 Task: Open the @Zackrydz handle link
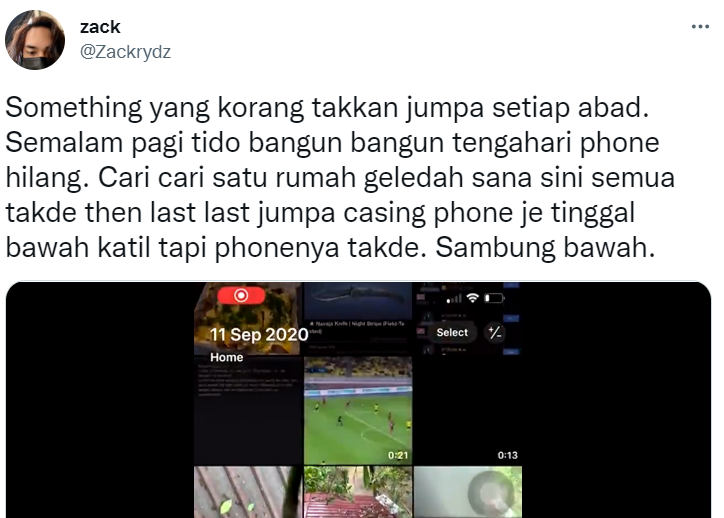(x=125, y=52)
